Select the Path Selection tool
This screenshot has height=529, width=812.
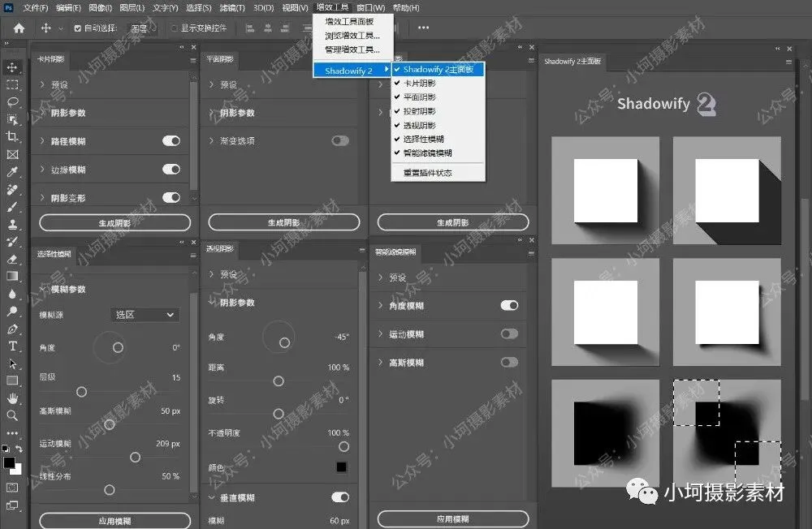click(x=12, y=363)
